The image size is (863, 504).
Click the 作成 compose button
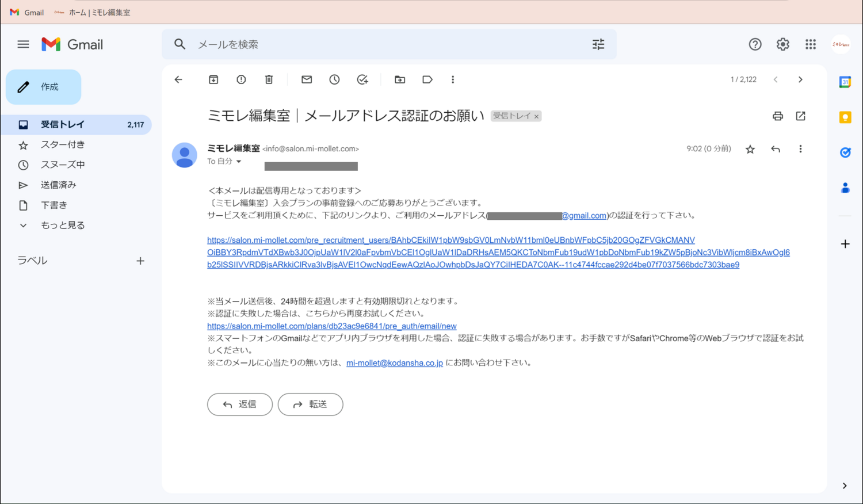point(44,87)
